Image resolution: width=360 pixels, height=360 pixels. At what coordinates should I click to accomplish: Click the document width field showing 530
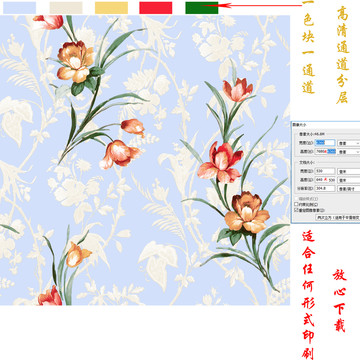point(325,171)
